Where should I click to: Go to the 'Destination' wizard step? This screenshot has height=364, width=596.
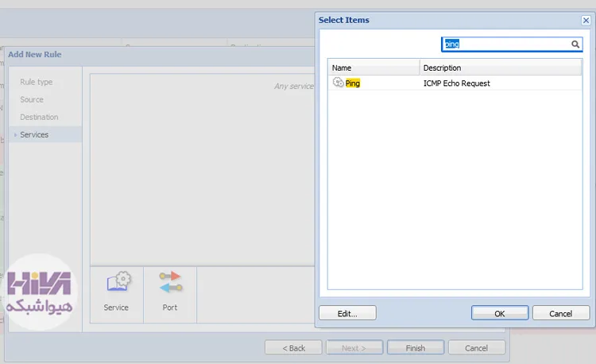point(39,117)
